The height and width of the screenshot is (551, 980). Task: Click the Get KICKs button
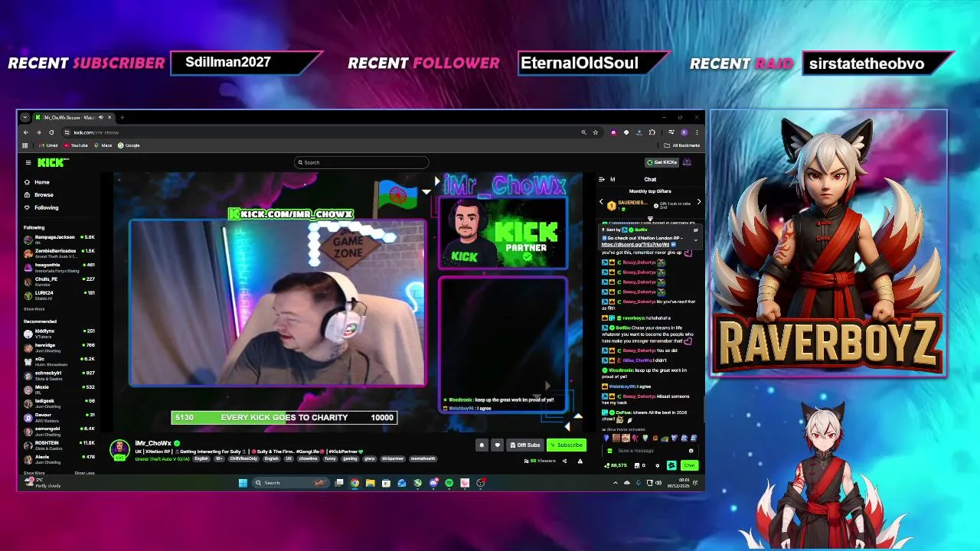[x=661, y=162]
